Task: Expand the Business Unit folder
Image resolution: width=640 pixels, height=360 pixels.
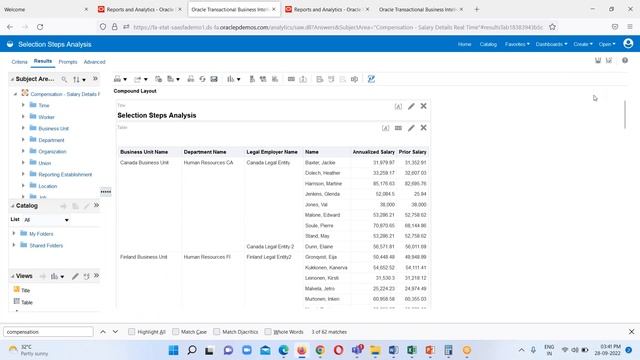Action: 23,128
